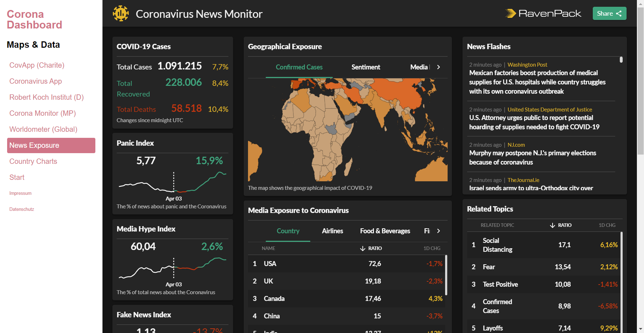Viewport: 644px width, 333px height.
Task: Select the Country tab in Media Exposure
Action: 288,231
